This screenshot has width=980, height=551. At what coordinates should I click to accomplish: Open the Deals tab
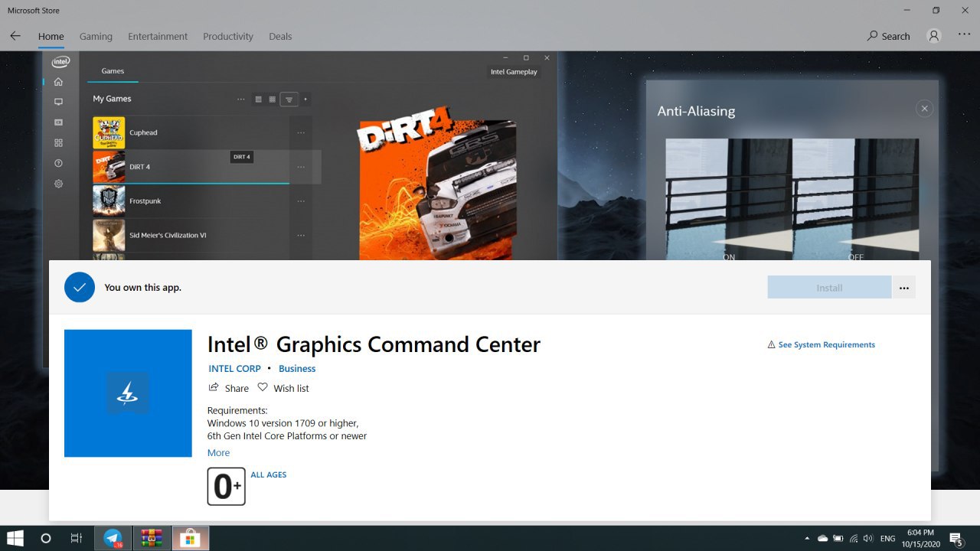280,36
